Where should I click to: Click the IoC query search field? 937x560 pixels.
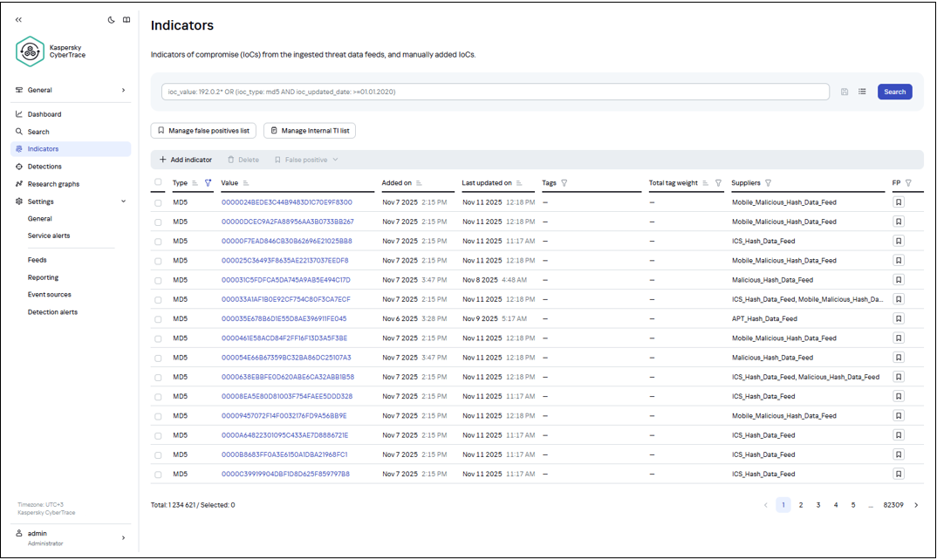click(x=496, y=92)
